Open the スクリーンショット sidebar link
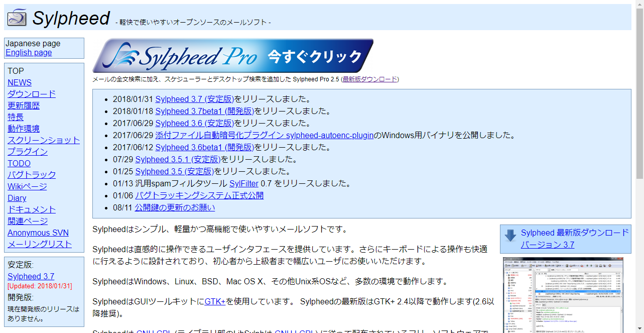The height and width of the screenshot is (333, 644). [44, 140]
